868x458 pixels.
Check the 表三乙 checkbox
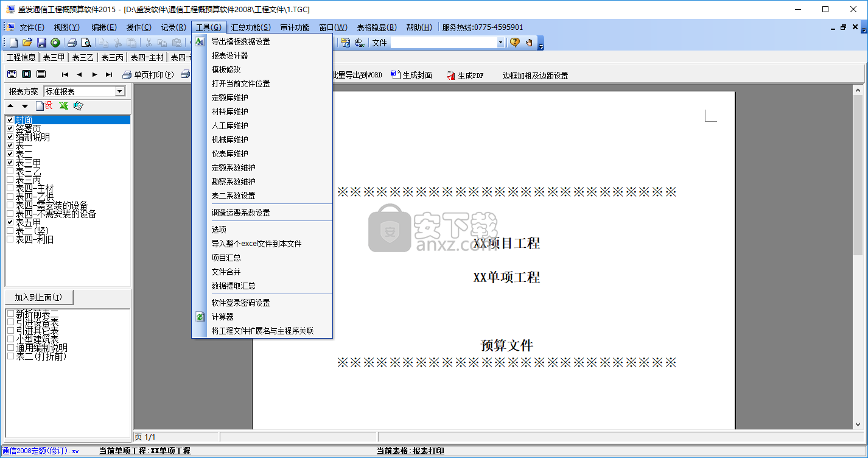click(x=10, y=171)
